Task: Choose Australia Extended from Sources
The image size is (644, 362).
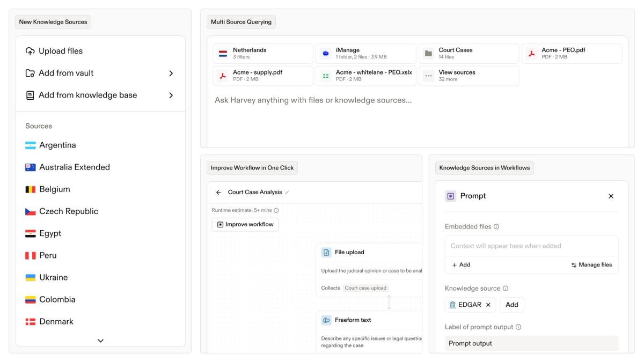Action: (100, 167)
